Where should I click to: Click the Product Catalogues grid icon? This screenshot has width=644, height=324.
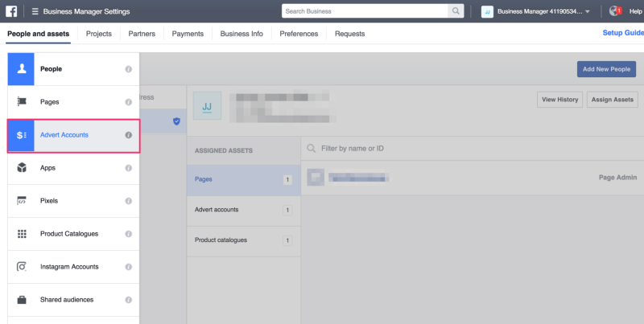pos(22,234)
